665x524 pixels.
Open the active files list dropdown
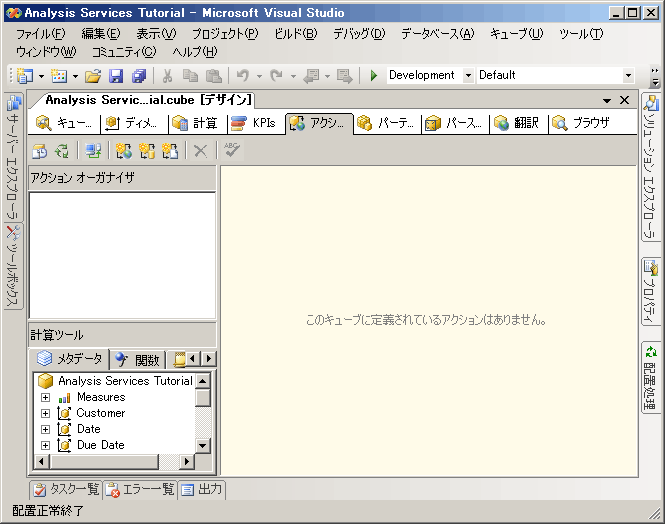click(x=607, y=101)
